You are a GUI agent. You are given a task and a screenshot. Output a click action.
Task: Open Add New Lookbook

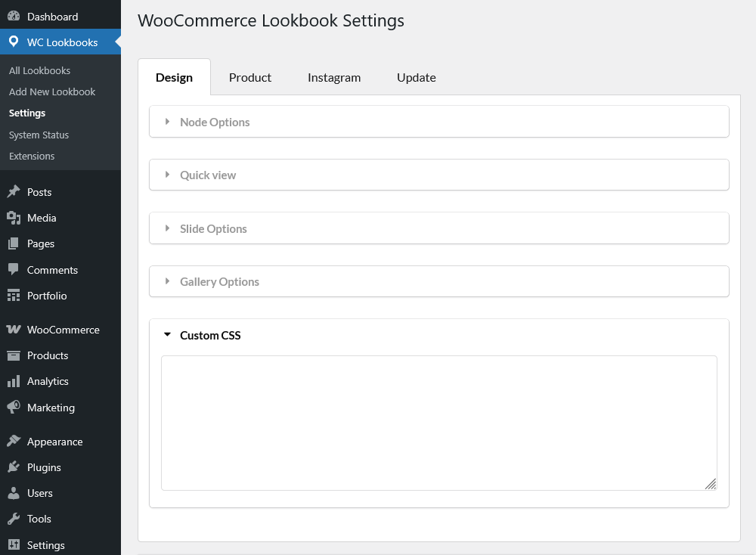[x=52, y=91]
